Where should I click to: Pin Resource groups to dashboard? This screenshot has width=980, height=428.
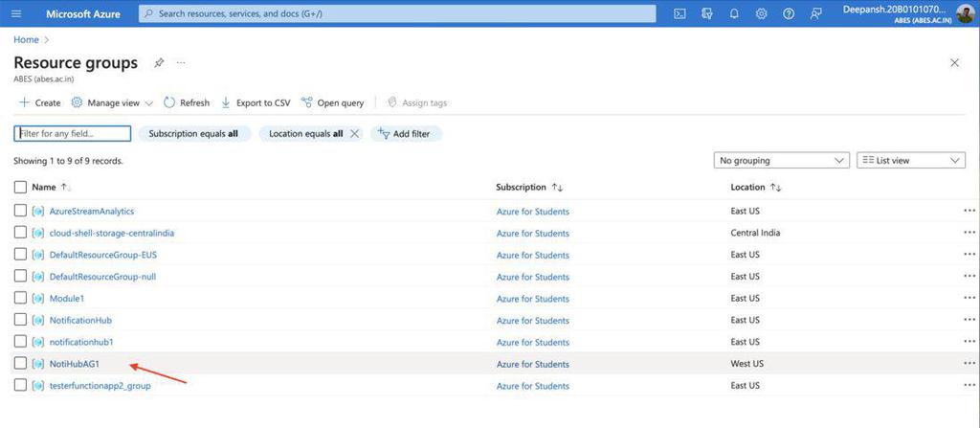pyautogui.click(x=159, y=62)
